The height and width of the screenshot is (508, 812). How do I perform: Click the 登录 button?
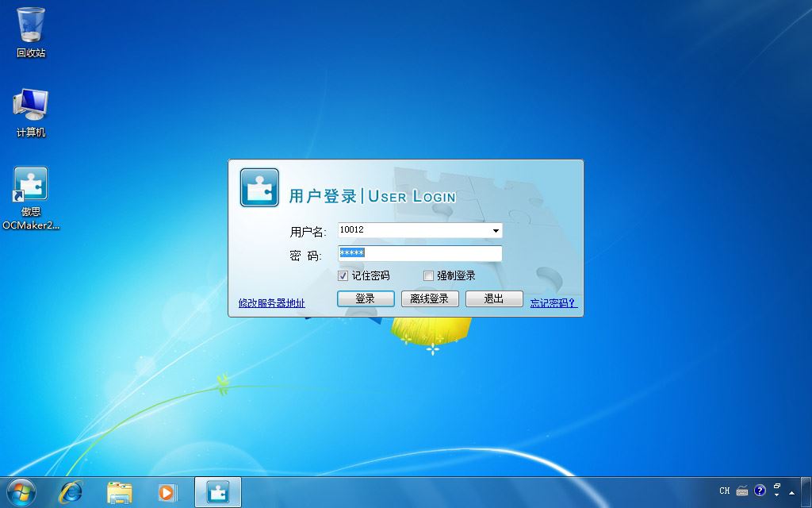tap(366, 298)
